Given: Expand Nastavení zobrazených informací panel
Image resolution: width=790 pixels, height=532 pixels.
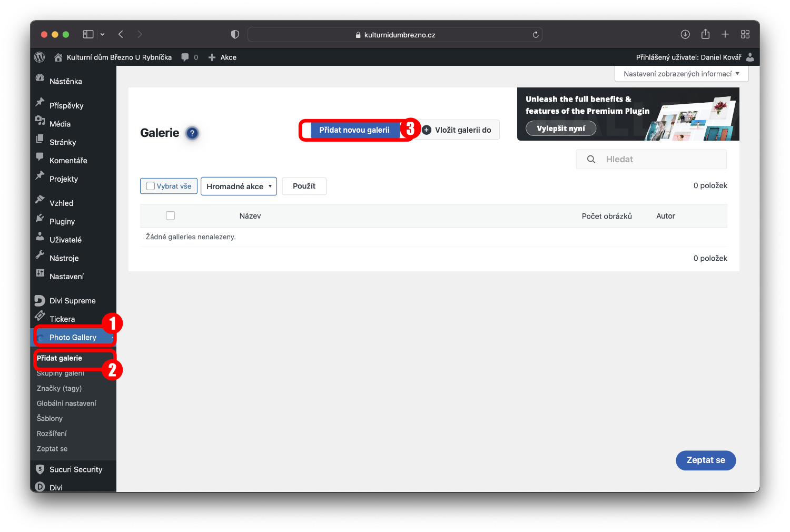Looking at the screenshot, I should [682, 74].
